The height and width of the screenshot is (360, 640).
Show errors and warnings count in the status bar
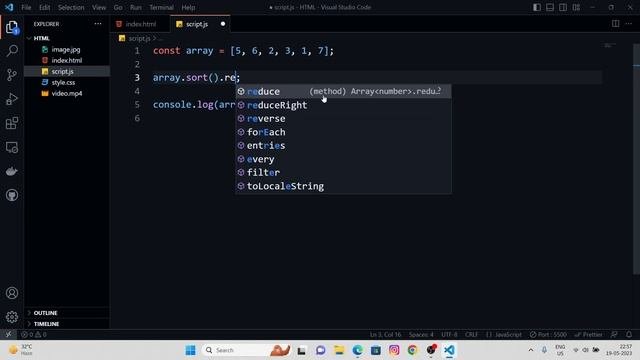point(34,334)
